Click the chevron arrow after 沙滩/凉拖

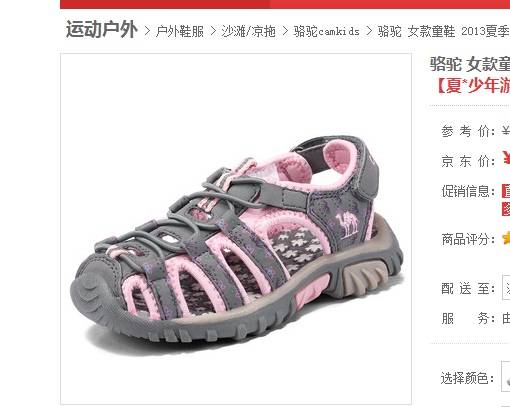(285, 31)
